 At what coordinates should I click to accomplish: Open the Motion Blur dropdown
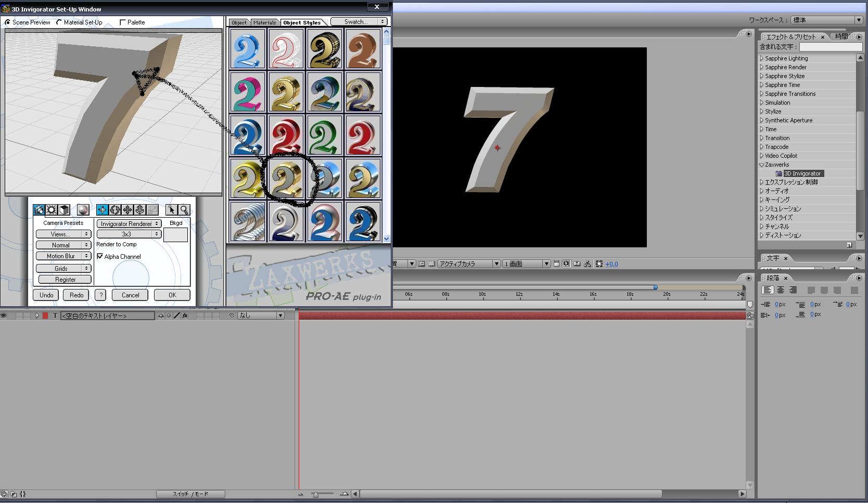coord(63,256)
